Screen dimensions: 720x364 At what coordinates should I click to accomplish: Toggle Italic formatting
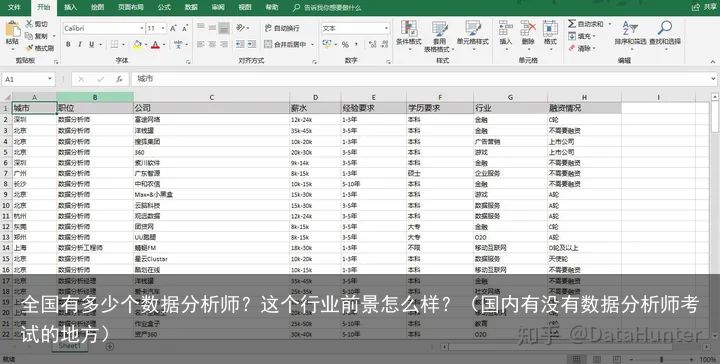80,45
